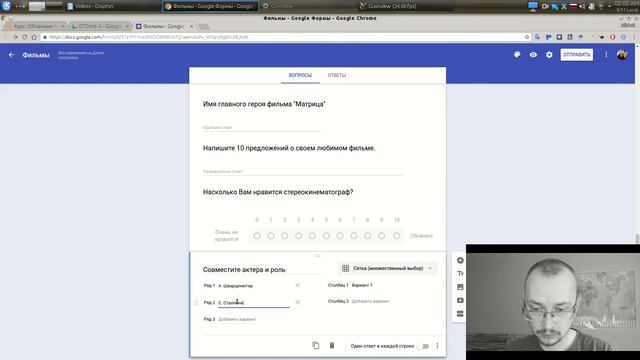Viewport: 640px width, 360px height.
Task: Open the color palette theme icon
Action: (517, 55)
